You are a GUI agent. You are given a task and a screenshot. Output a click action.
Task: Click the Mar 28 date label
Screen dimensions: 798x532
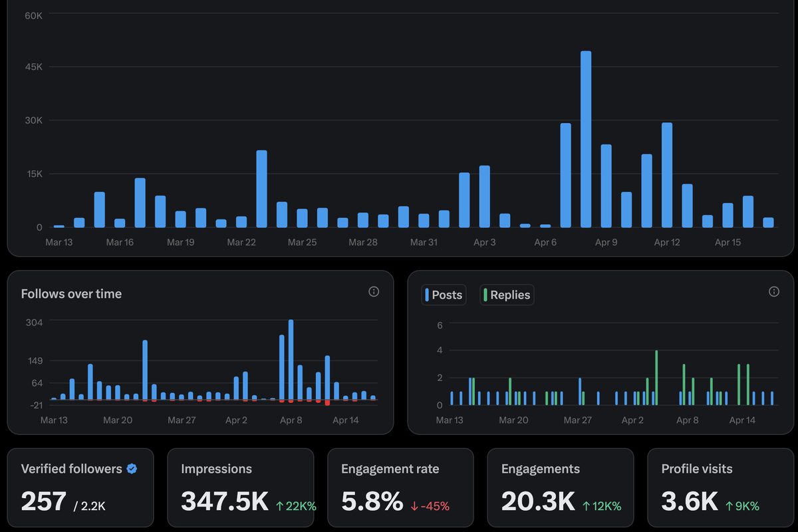pyautogui.click(x=363, y=242)
